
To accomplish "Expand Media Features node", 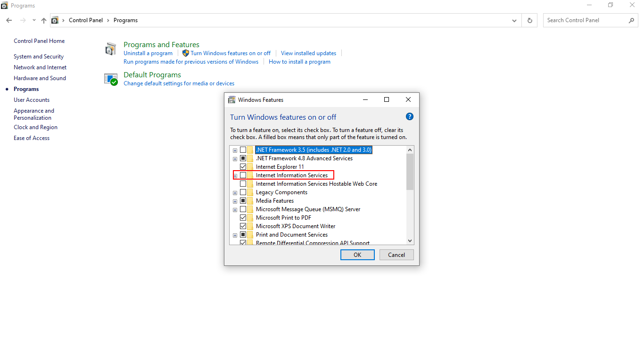I will 235,201.
